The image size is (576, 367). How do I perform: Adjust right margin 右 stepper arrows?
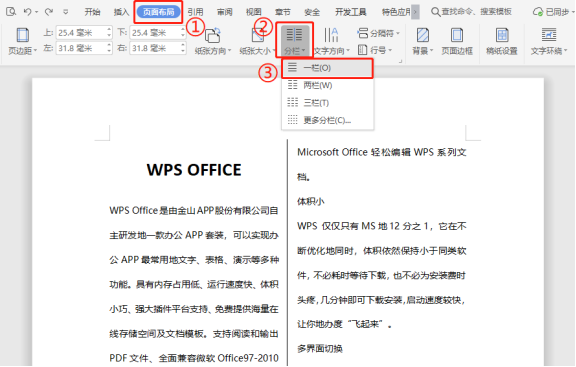point(183,48)
